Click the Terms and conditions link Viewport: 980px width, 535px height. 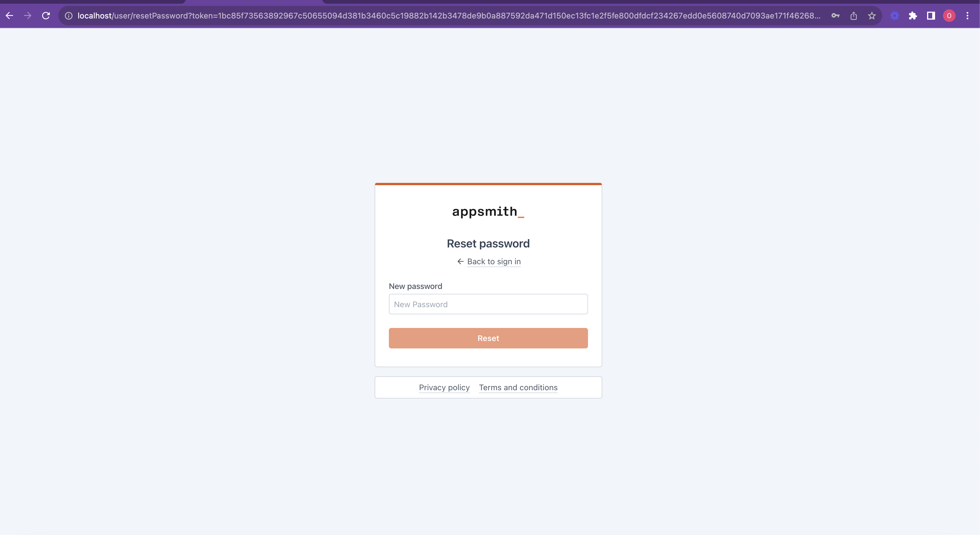click(x=518, y=387)
